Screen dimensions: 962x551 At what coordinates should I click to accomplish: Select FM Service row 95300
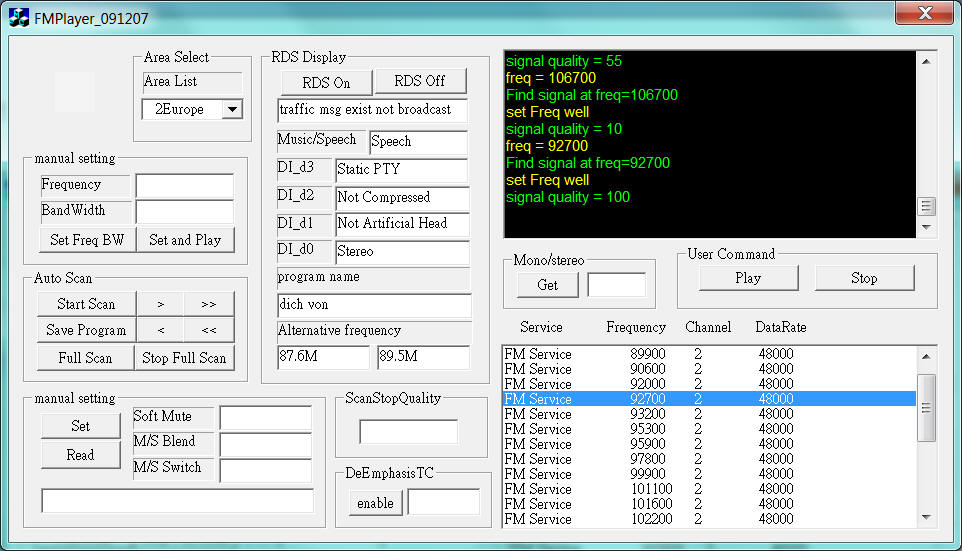click(x=709, y=429)
